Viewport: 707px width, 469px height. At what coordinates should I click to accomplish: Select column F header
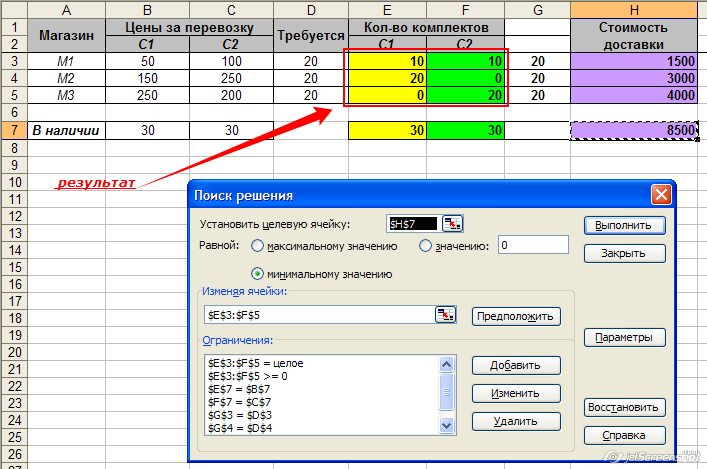[465, 9]
